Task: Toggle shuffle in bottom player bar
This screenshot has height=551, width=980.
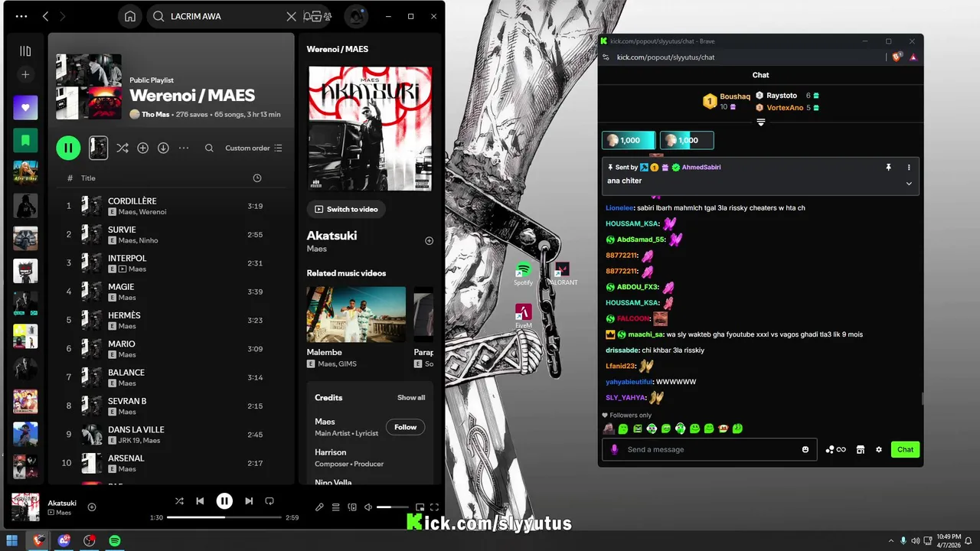Action: coord(179,501)
